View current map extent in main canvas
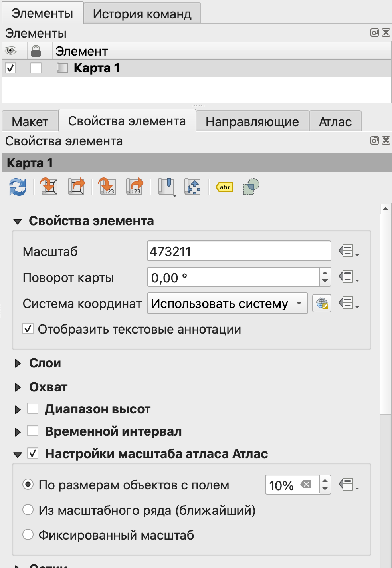Screen dimensions: 392x568 coord(76,187)
